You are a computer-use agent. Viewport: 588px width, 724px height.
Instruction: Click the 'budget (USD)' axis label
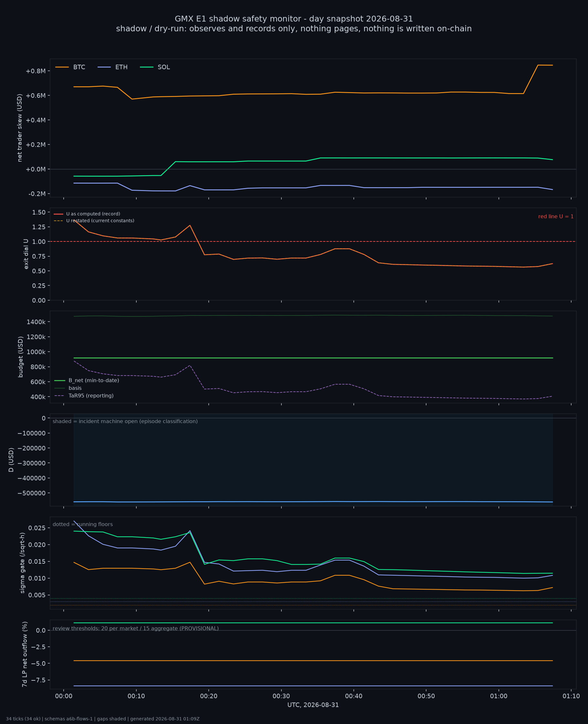point(21,357)
